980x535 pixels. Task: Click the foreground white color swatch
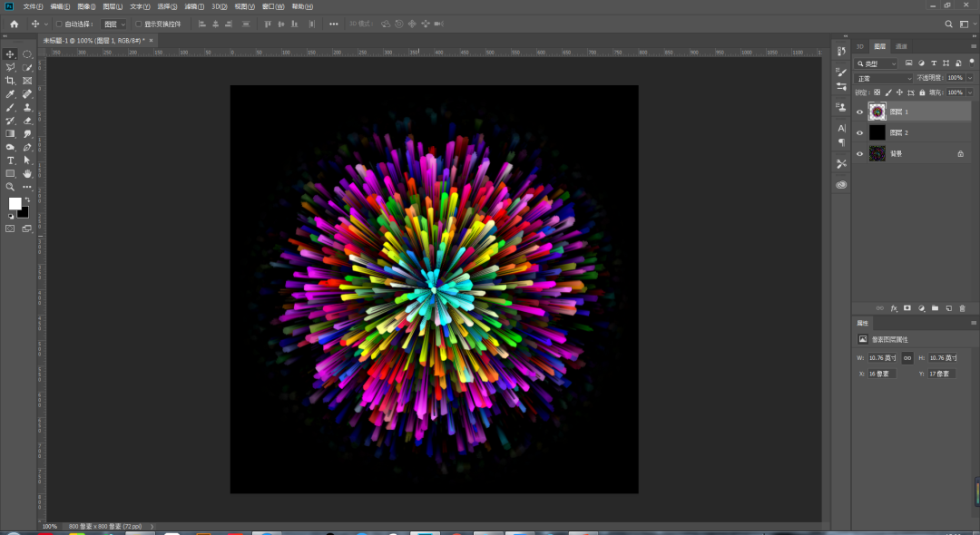pyautogui.click(x=14, y=203)
